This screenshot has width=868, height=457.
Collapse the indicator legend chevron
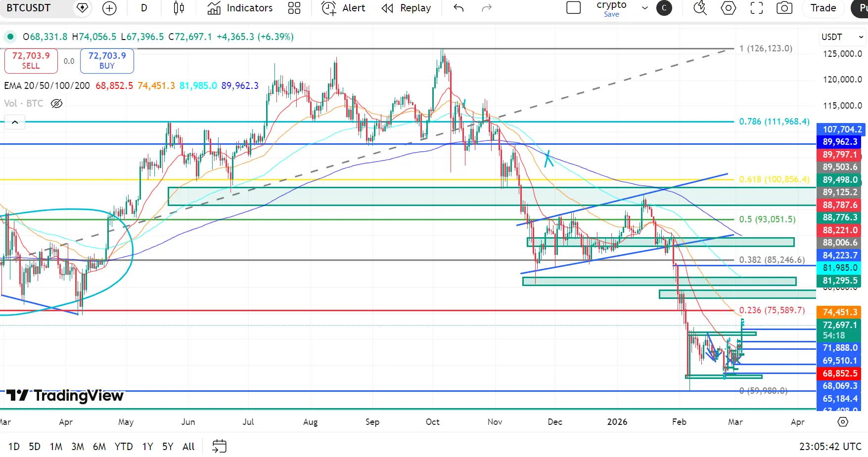tap(15, 123)
